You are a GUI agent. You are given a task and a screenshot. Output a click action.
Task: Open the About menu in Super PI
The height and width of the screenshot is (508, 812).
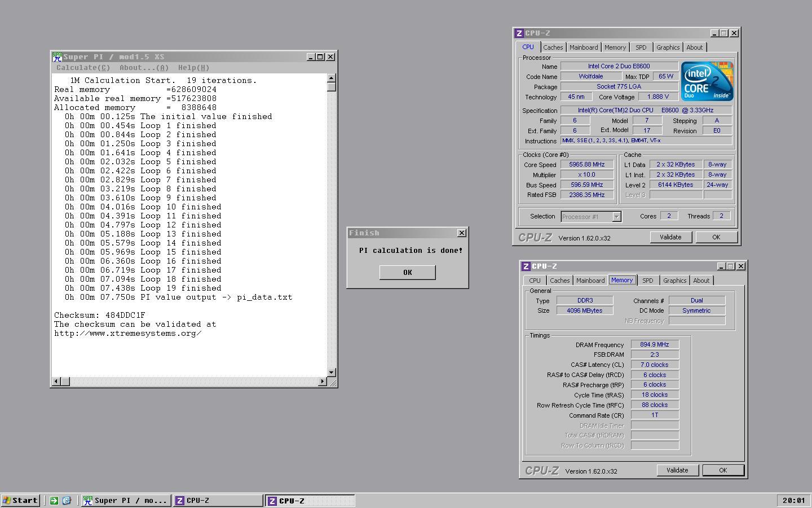click(144, 68)
